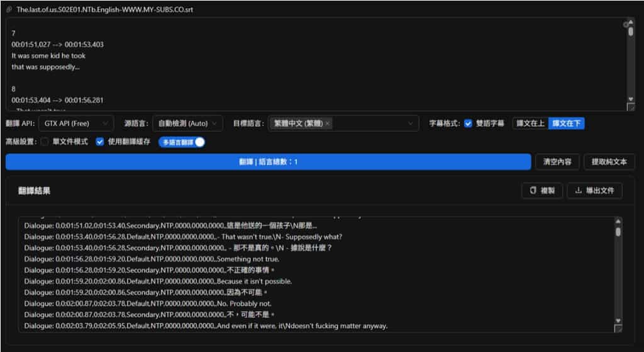Click the result line with 那不是真的
Viewport: 644px width, 352px height.
178,248
